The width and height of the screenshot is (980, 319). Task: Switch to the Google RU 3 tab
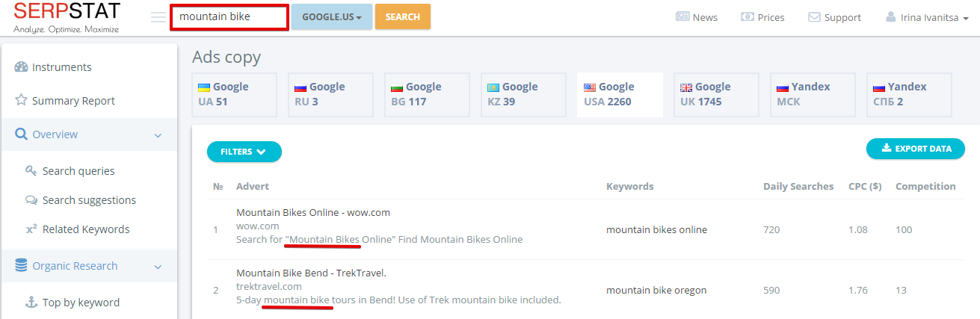(x=330, y=94)
